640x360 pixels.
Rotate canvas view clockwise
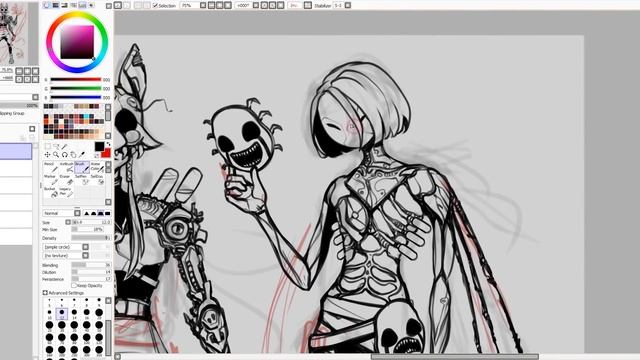272,5
